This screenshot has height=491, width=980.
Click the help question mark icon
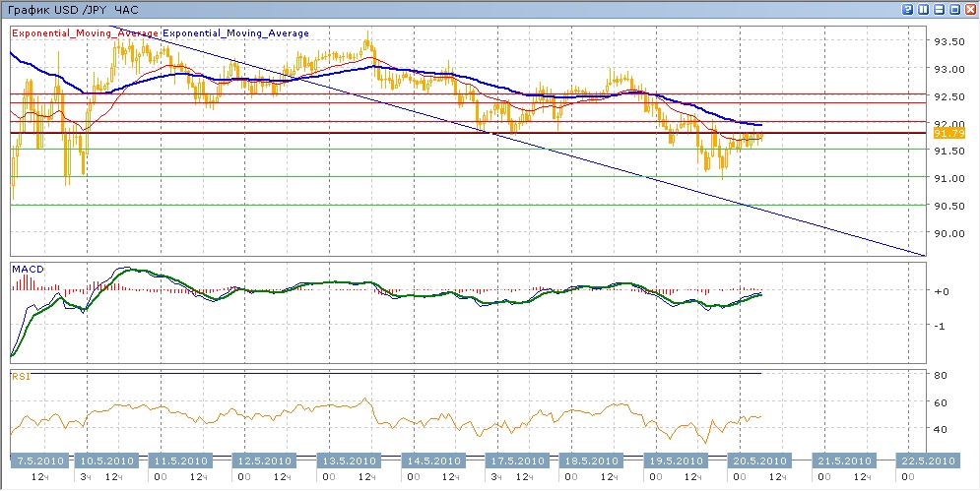point(906,8)
